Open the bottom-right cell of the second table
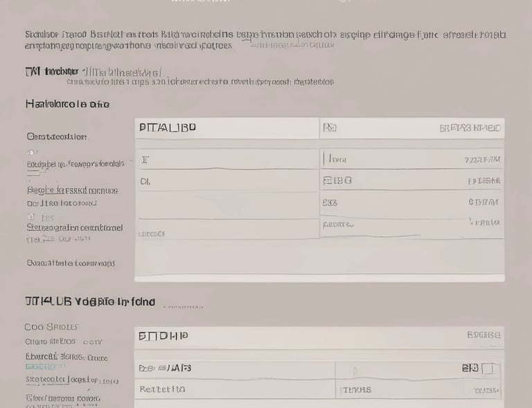This screenshot has width=532, height=408. (419, 390)
